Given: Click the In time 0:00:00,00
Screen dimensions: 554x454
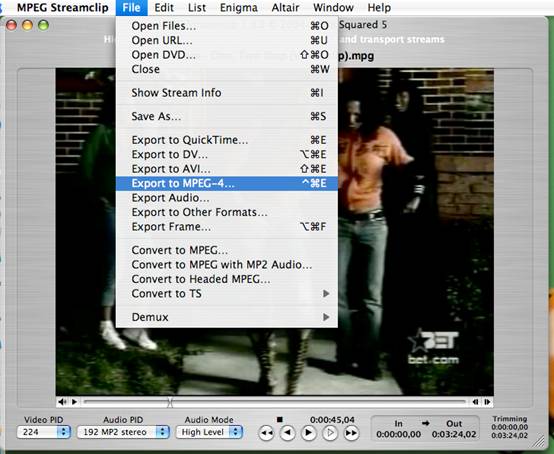Looking at the screenshot, I should point(399,434).
